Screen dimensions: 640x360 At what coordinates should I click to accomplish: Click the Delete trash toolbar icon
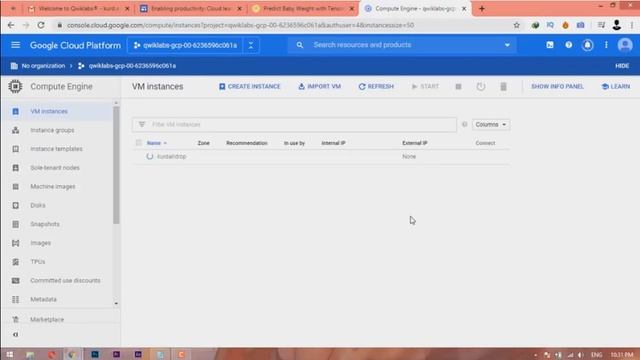[x=503, y=87]
